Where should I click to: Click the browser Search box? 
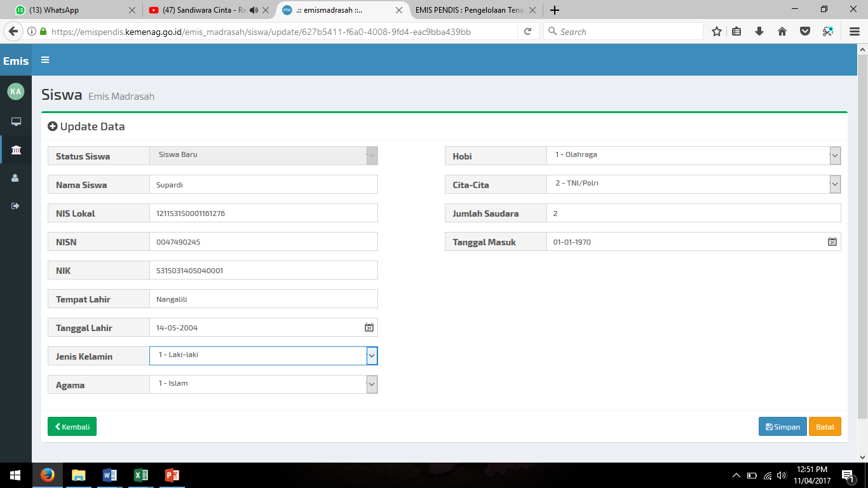[x=623, y=31]
